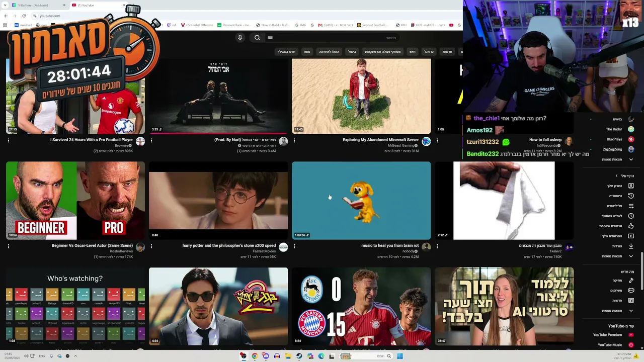Open BluxPlays channel subscription
Viewport: 644px width, 362px height.
point(620,139)
